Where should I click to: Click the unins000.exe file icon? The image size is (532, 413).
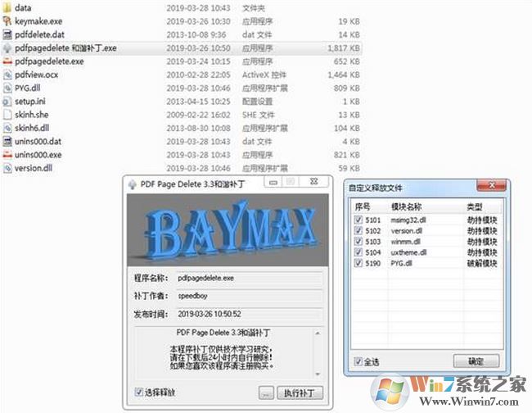(7, 155)
